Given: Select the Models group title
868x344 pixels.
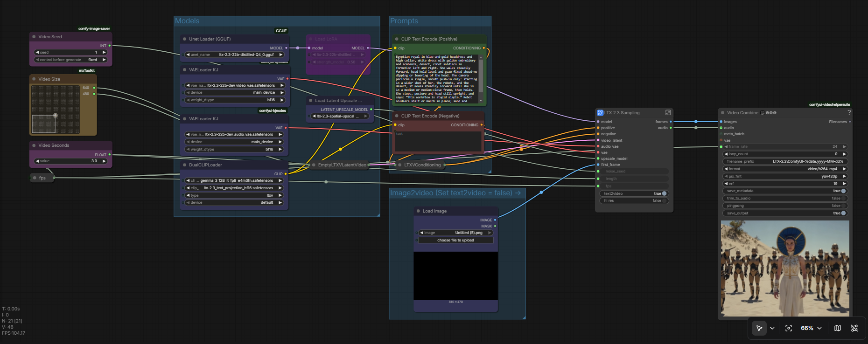Looking at the screenshot, I should pos(187,21).
